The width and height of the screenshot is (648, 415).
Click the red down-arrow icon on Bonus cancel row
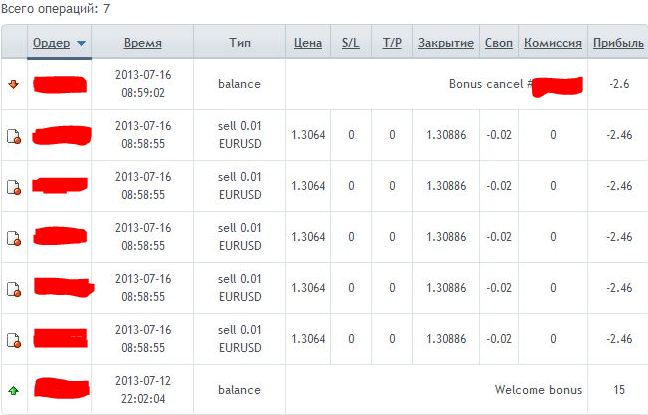[14, 85]
